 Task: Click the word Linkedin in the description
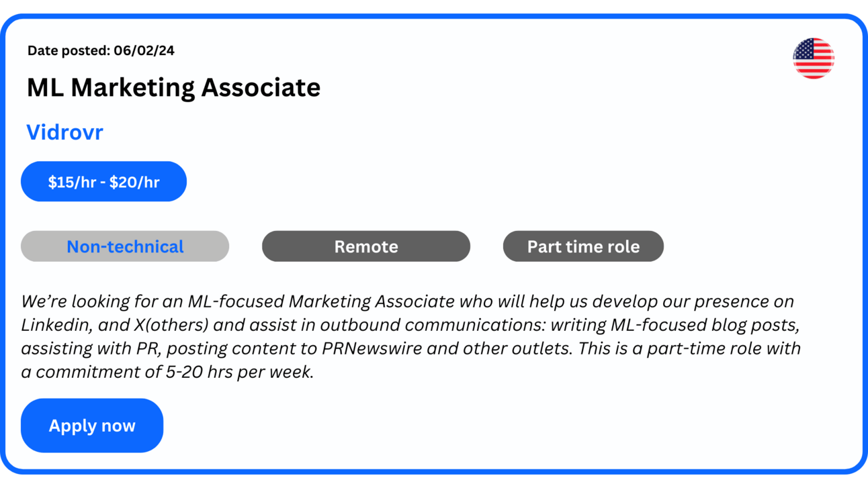coord(55,325)
